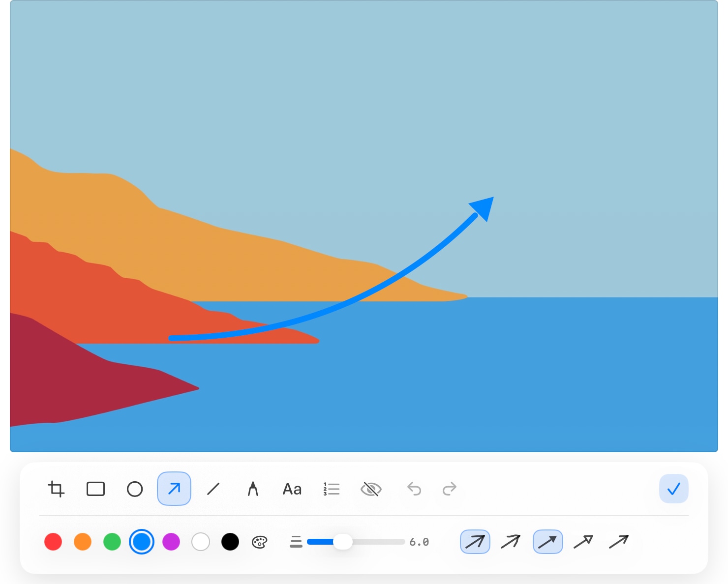Toggle the filled triangle arrowhead style

click(x=548, y=542)
